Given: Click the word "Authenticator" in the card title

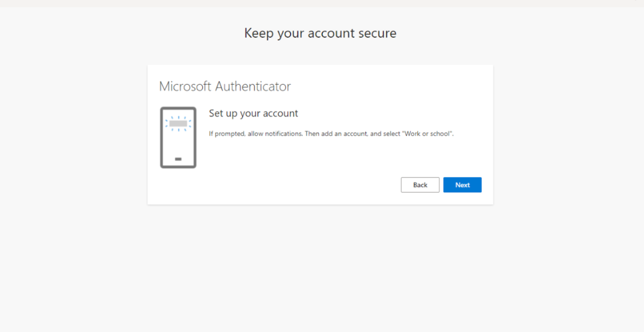Looking at the screenshot, I should 253,86.
